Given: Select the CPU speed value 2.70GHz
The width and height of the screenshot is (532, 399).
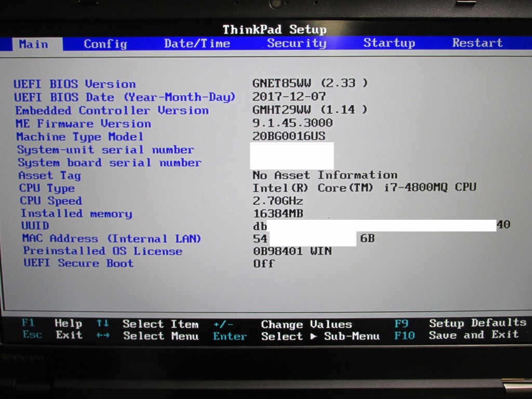Looking at the screenshot, I should click(278, 201).
